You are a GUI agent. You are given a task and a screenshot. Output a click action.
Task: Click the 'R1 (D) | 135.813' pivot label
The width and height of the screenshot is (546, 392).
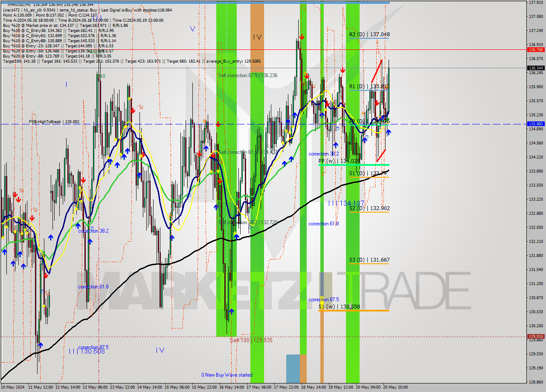click(x=369, y=86)
